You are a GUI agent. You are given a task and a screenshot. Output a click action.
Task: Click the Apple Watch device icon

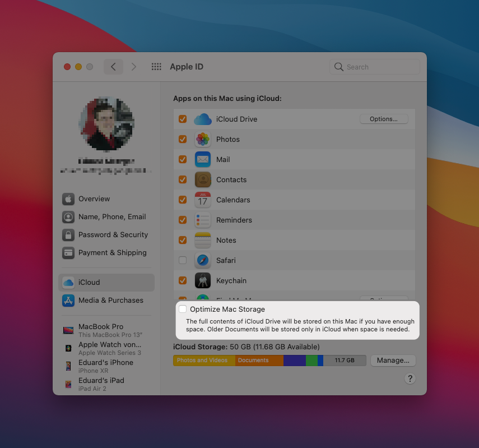[68, 348]
